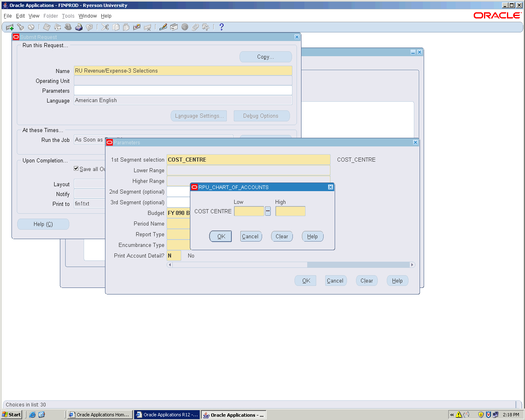Close the RPU_CHART_OF_ACCOUNTS dialog
This screenshot has width=525, height=420.
(331, 187)
